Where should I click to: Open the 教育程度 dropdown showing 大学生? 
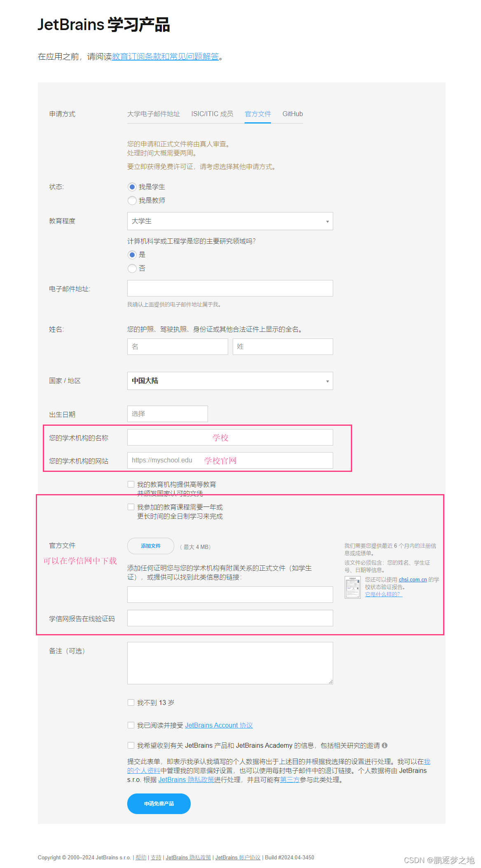click(x=230, y=221)
